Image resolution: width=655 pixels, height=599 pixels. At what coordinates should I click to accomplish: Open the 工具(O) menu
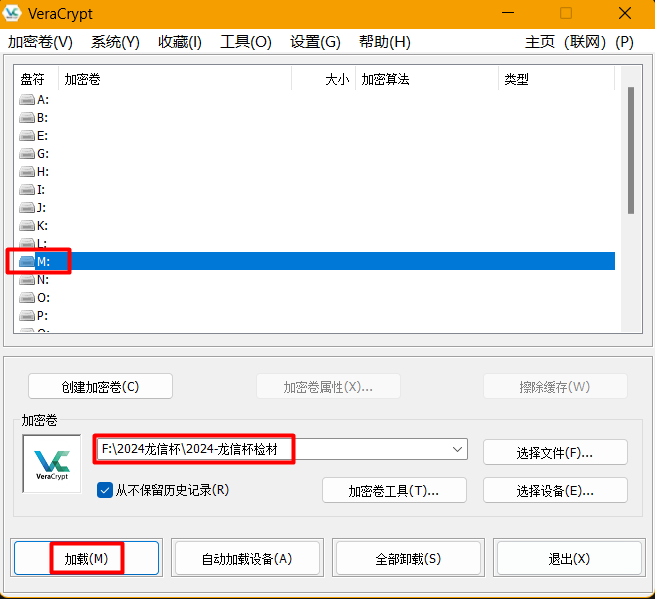[246, 42]
